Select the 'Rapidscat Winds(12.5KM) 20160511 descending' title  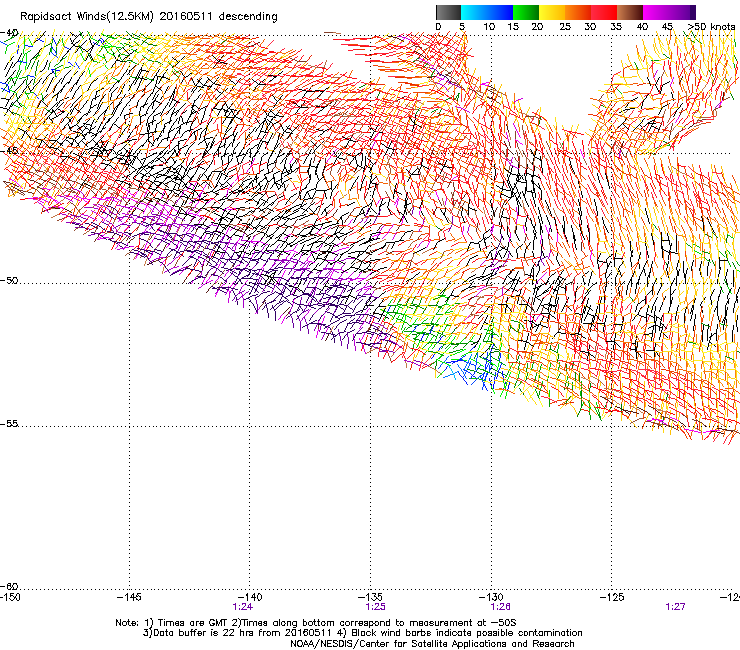click(149, 17)
